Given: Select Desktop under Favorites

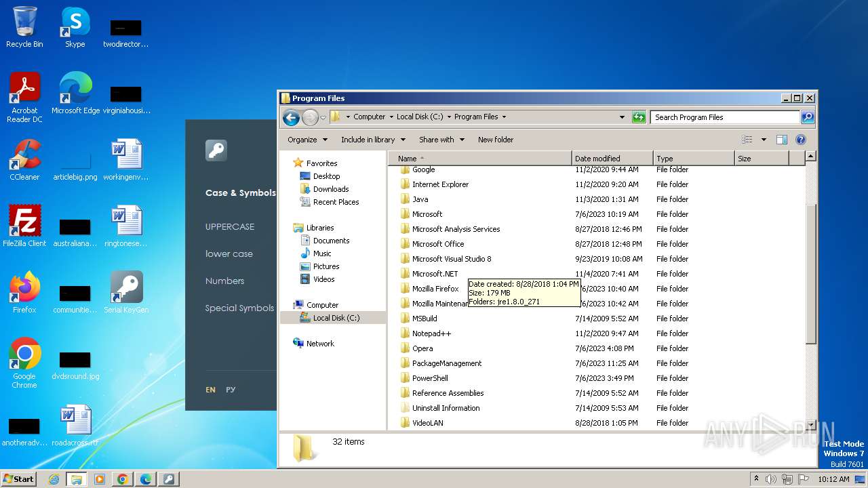Looking at the screenshot, I should click(326, 176).
